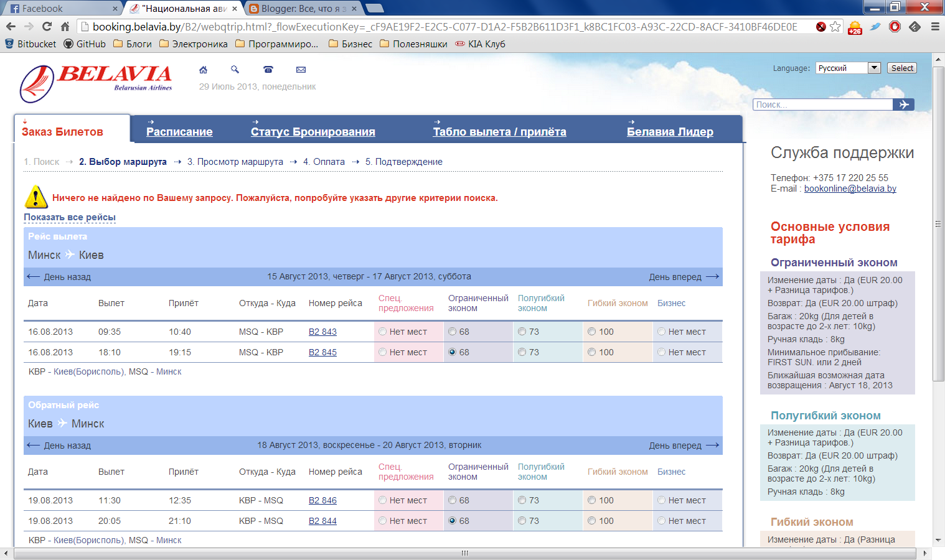Click the Select language button
This screenshot has width=945, height=560.
point(902,68)
